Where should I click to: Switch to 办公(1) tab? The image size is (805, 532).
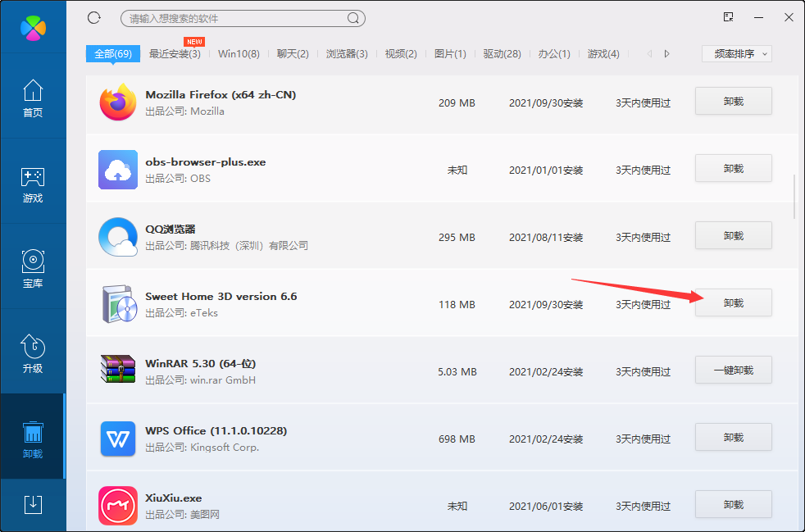pyautogui.click(x=554, y=54)
